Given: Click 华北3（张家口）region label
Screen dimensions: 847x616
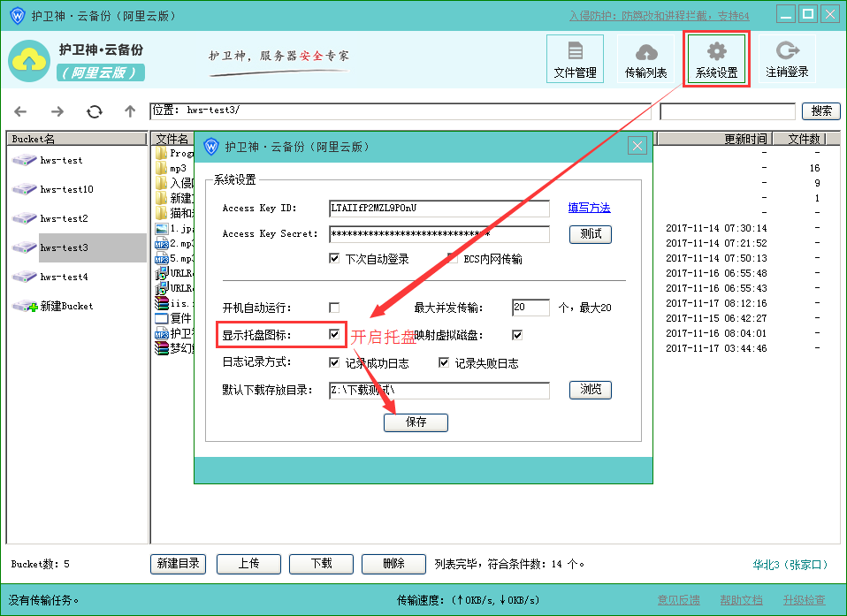Looking at the screenshot, I should (x=790, y=565).
